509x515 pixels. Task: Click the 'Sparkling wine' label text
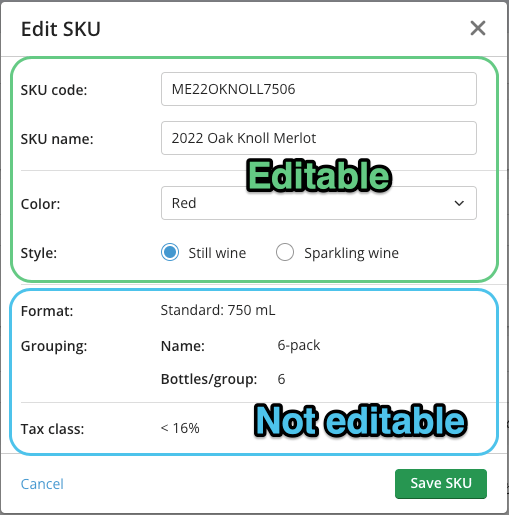point(351,253)
